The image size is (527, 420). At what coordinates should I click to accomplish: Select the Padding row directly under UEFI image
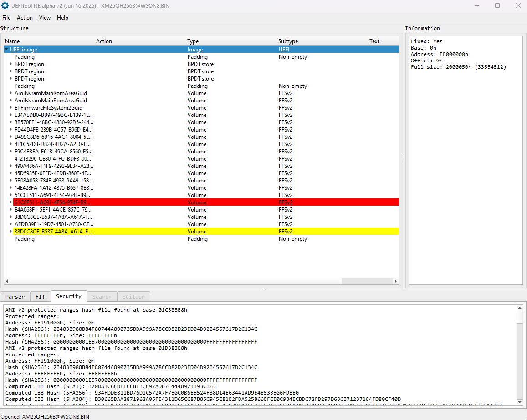coord(201,57)
